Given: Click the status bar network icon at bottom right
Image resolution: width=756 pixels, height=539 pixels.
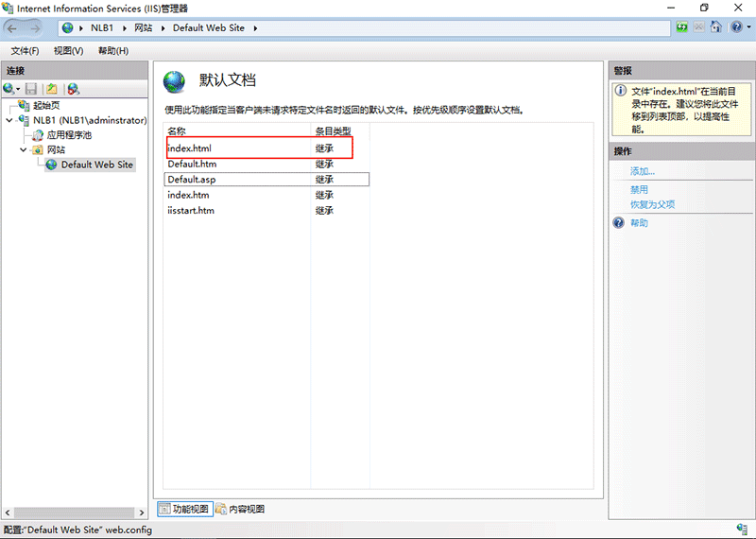Looking at the screenshot, I should (x=743, y=529).
